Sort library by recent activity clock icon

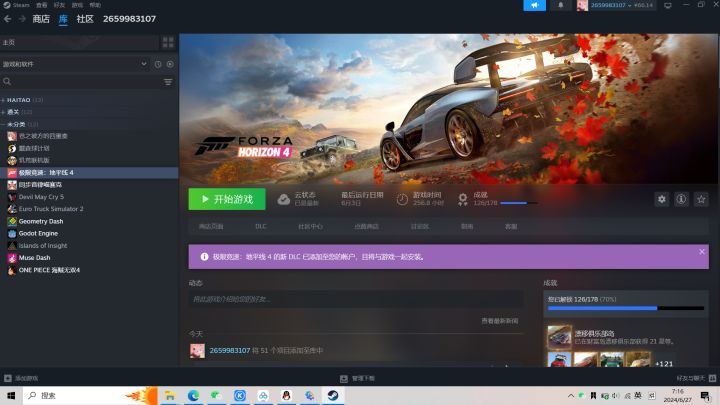click(x=158, y=64)
